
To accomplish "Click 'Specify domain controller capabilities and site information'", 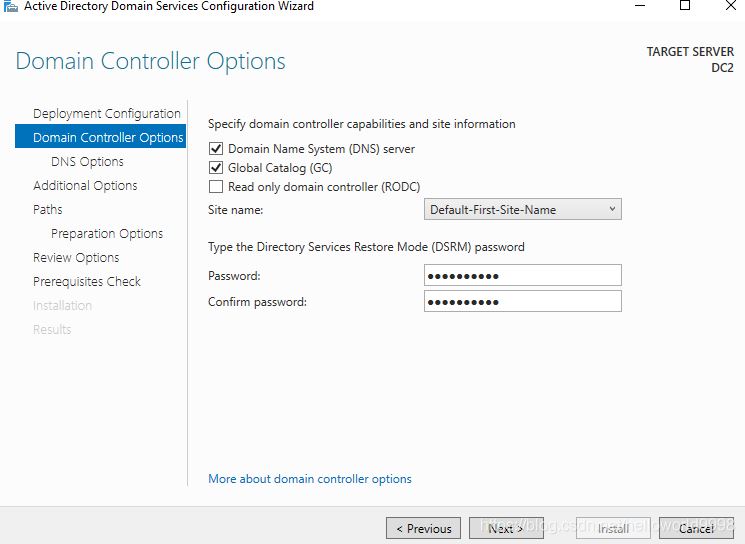I will [x=362, y=124].
